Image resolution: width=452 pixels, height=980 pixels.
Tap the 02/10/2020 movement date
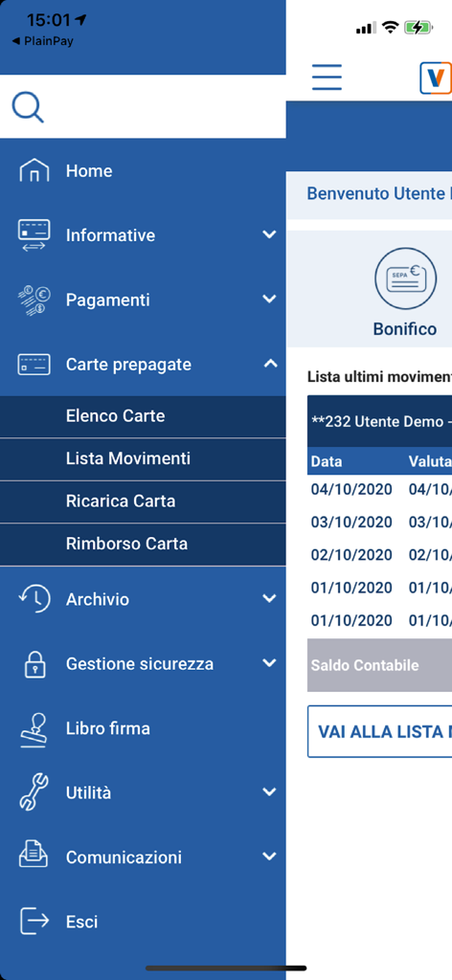click(x=351, y=554)
